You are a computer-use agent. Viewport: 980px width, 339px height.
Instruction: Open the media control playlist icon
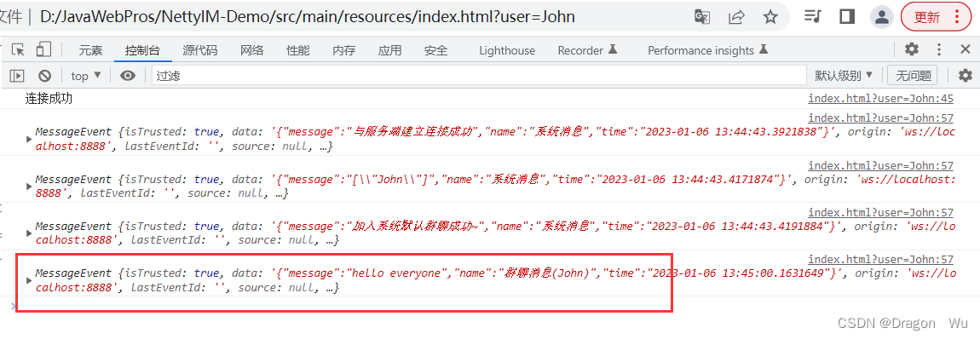(812, 17)
